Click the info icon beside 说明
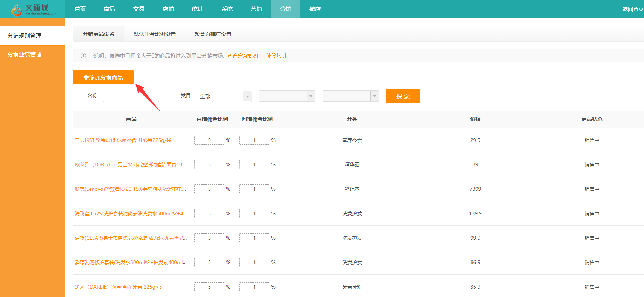This screenshot has width=644, height=297. [84, 56]
